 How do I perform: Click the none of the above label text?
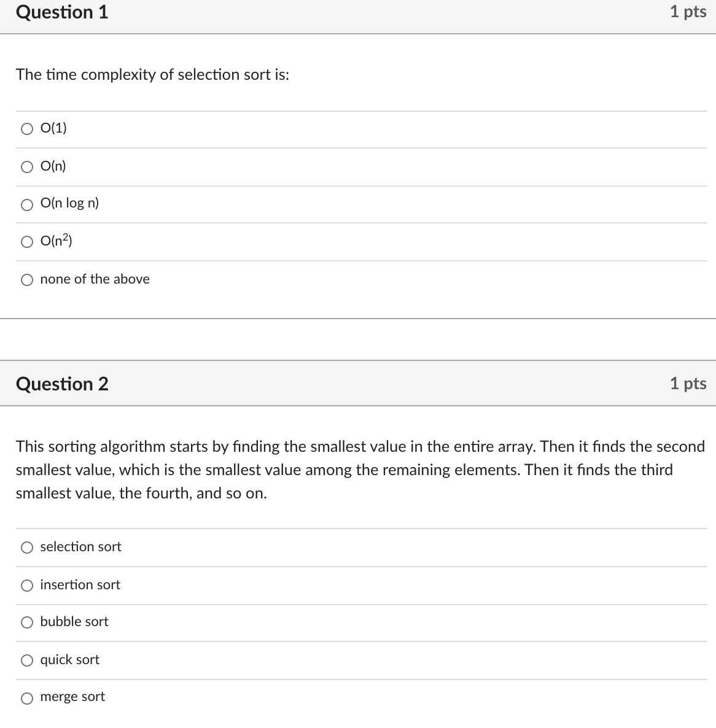coord(95,279)
